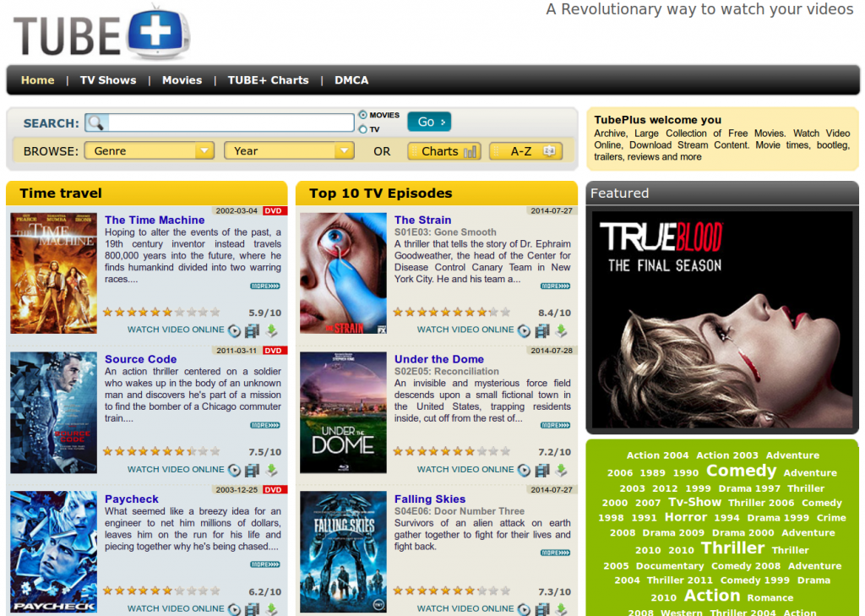The width and height of the screenshot is (865, 616).
Task: Click play icon for Under the Dome
Action: tap(524, 471)
